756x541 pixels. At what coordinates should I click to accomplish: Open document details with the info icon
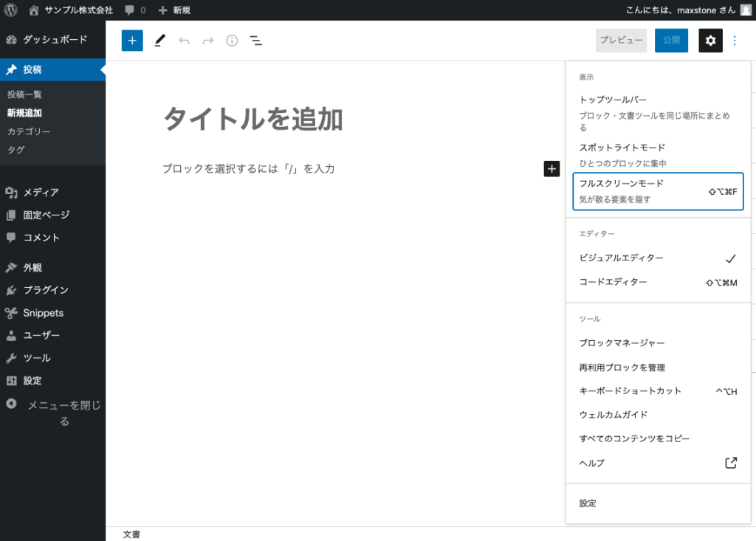click(231, 41)
